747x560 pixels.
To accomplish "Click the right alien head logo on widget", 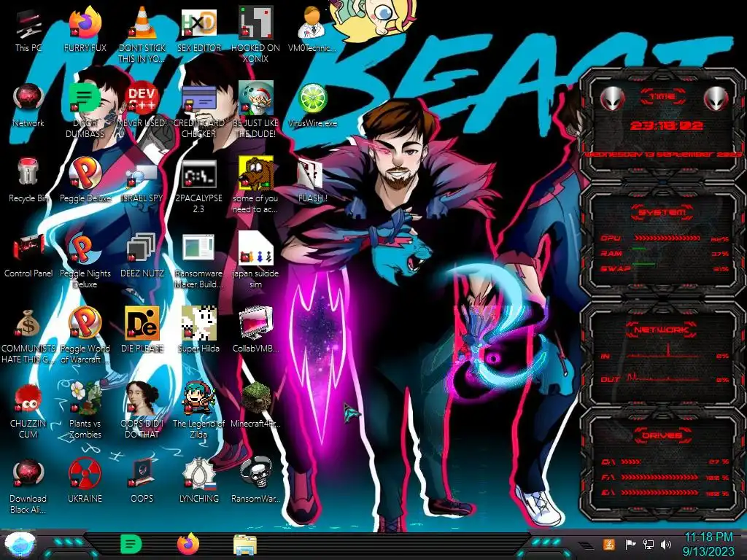I will (x=716, y=99).
